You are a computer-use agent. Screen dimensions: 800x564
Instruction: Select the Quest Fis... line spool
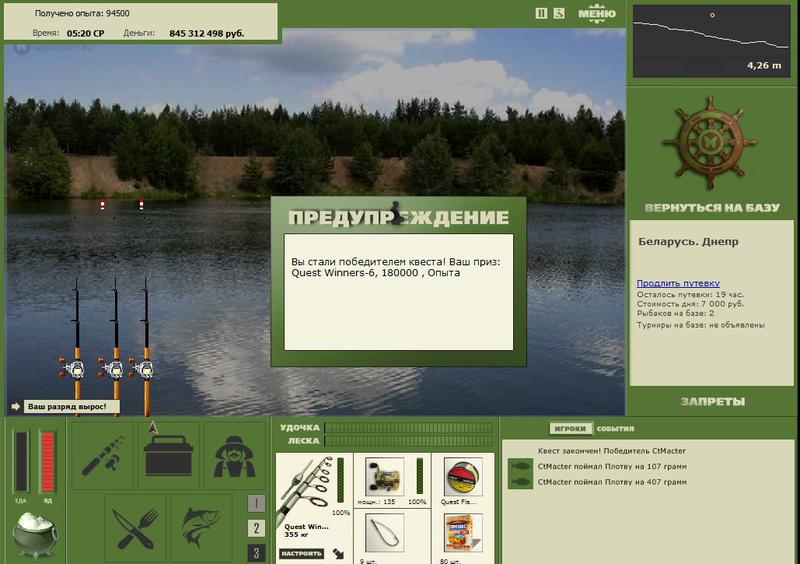tap(463, 477)
